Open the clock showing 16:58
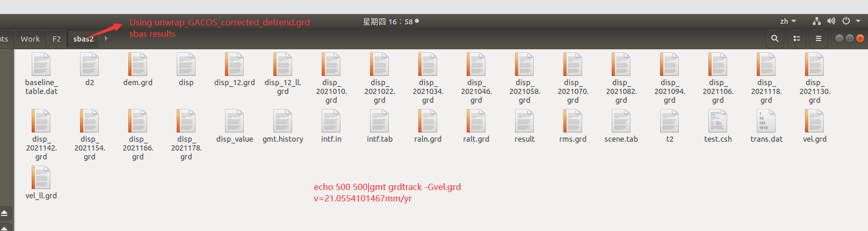The height and width of the screenshot is (231, 868). [x=391, y=21]
